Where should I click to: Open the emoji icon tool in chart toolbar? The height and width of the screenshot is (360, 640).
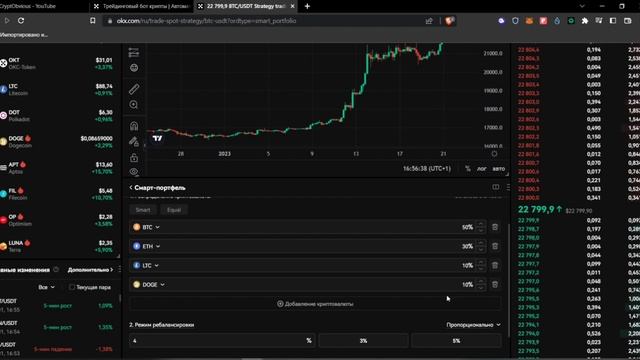pos(134,68)
